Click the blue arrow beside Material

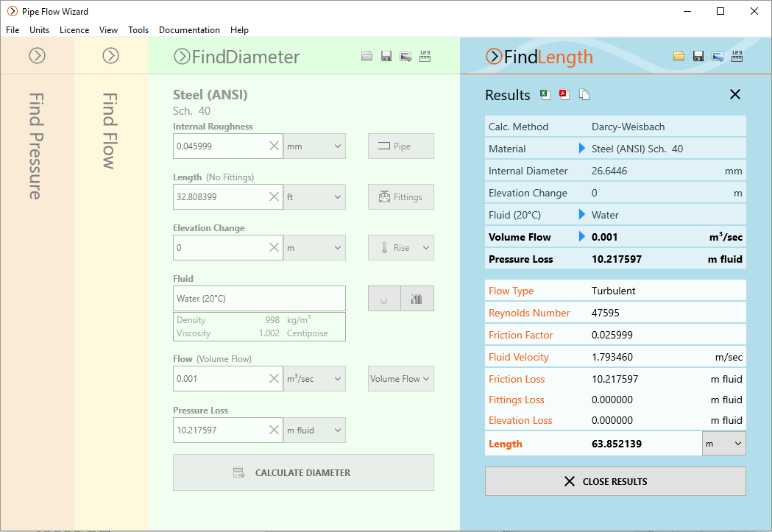581,148
